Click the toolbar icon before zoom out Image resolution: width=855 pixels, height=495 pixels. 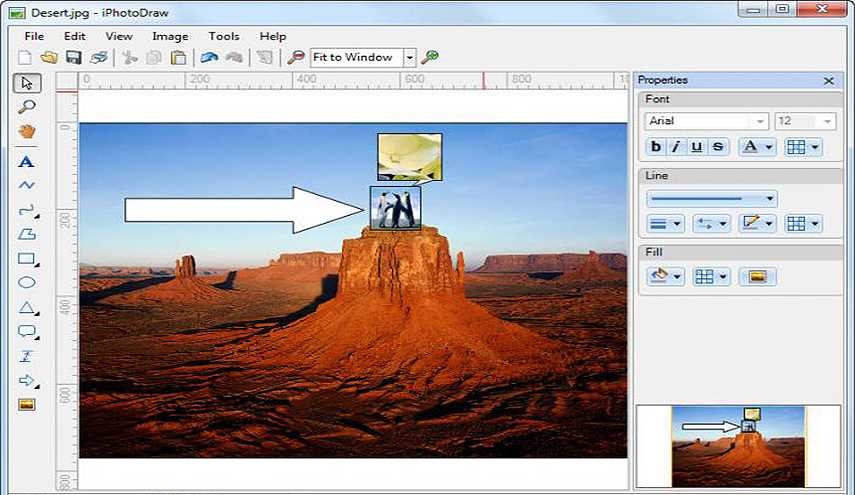point(264,57)
